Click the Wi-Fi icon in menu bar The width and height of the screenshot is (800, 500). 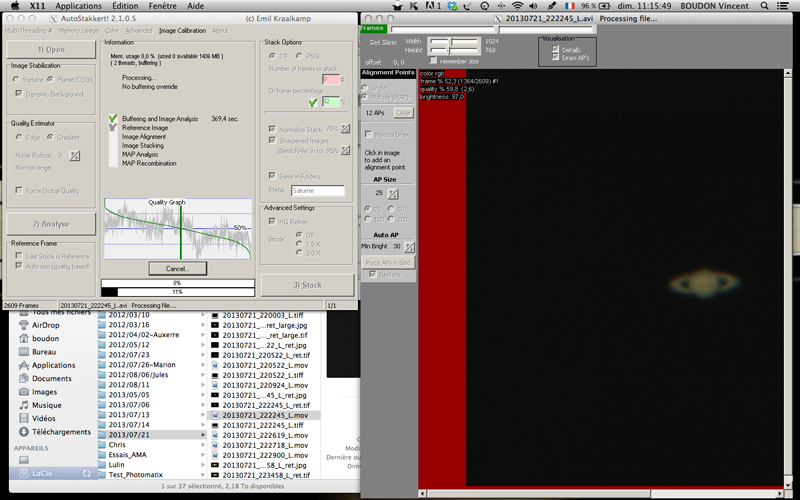517,6
